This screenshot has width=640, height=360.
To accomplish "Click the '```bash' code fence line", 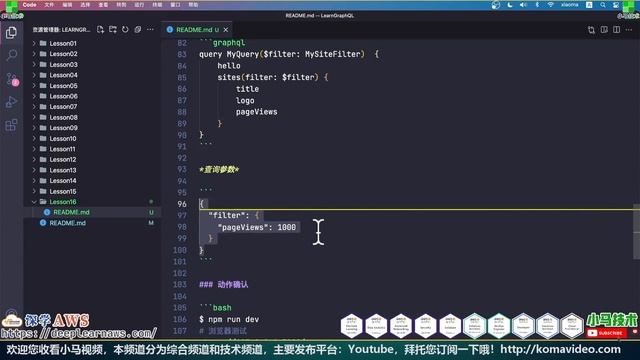I will [x=215, y=308].
